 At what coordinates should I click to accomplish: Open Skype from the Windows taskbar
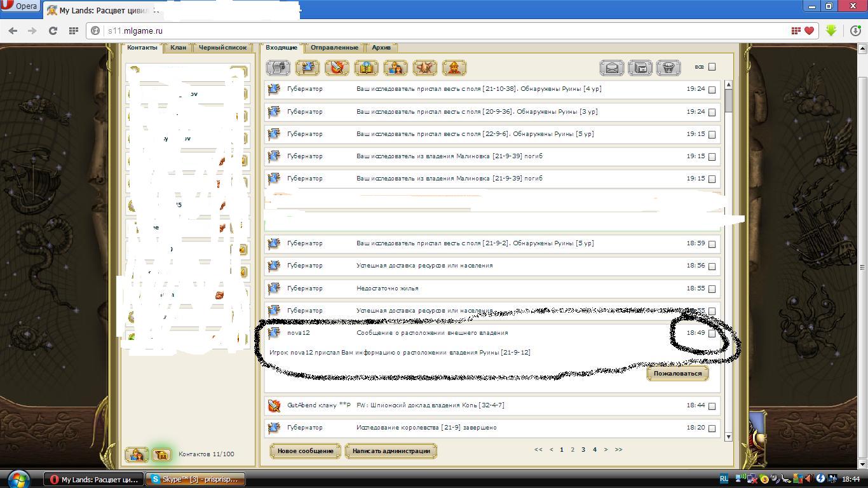click(x=196, y=479)
